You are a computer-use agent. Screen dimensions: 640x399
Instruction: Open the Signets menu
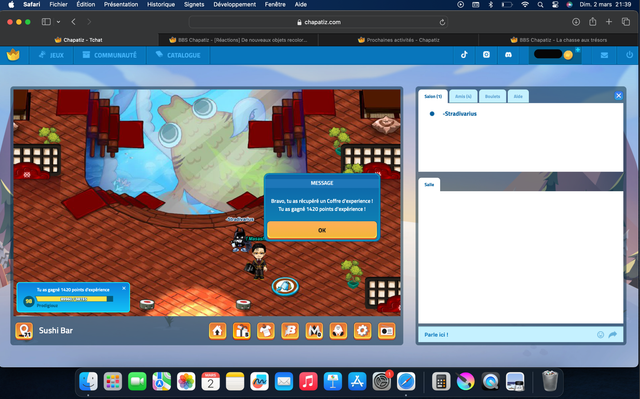click(x=194, y=4)
